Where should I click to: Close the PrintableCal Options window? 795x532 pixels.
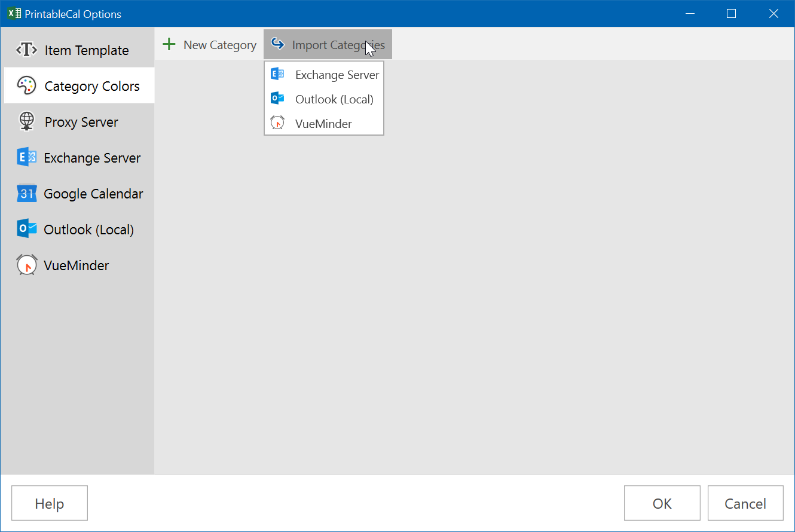coord(774,14)
